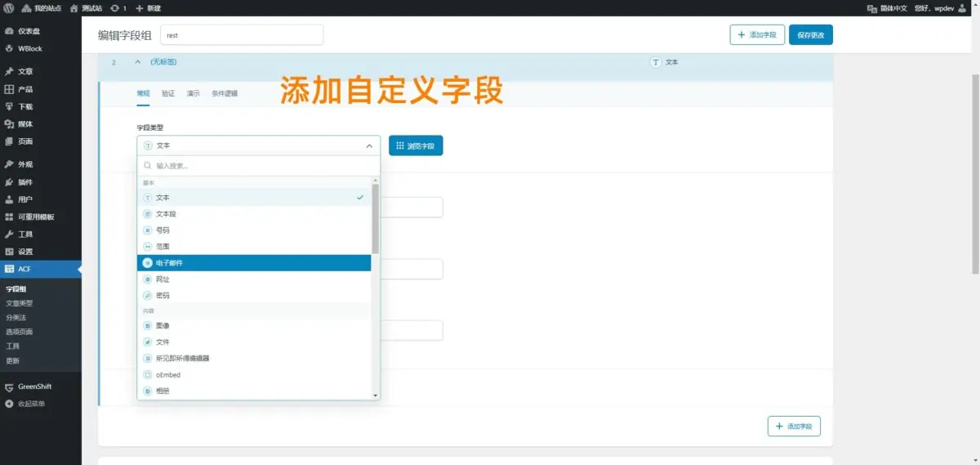Click the 设置 settings icon in sidebar
This screenshot has width=980, height=465.
[9, 252]
